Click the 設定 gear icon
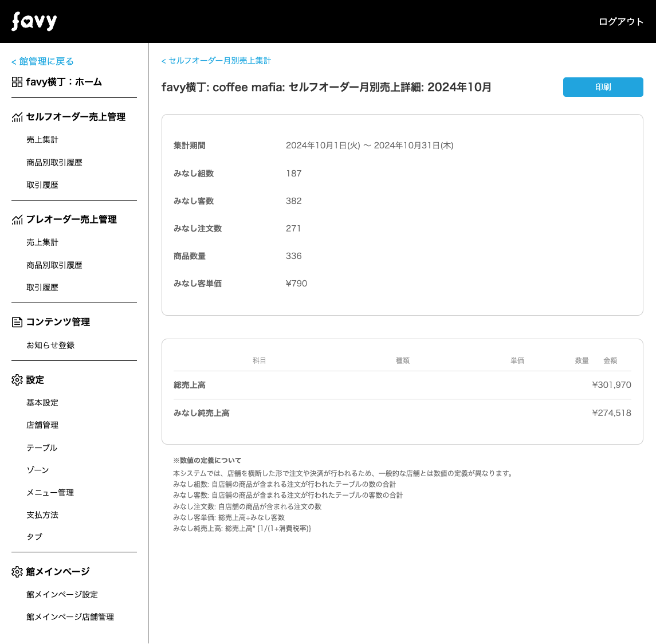 click(x=17, y=380)
